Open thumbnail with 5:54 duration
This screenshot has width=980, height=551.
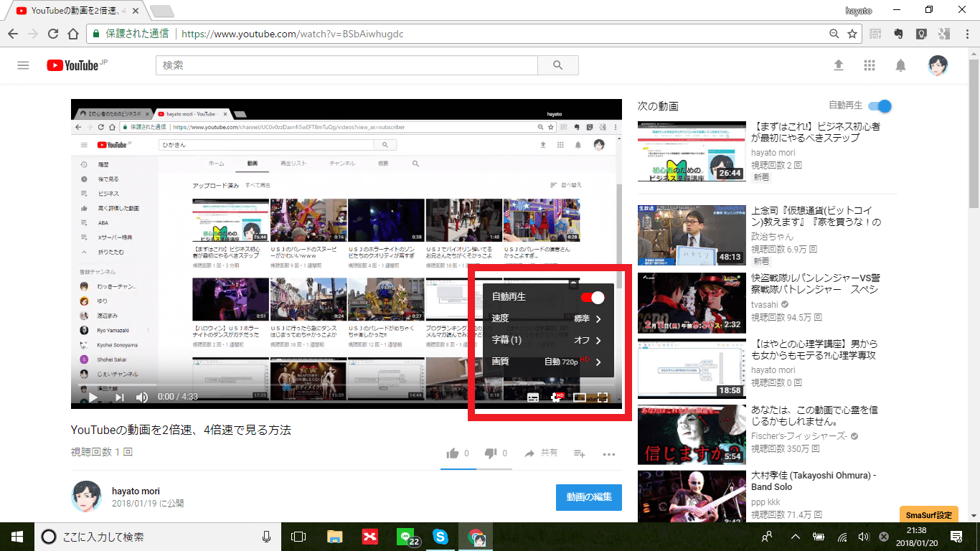coord(692,435)
